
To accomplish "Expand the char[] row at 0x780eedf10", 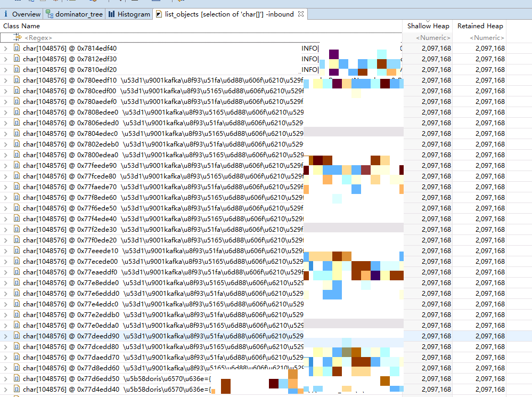I will [5, 80].
